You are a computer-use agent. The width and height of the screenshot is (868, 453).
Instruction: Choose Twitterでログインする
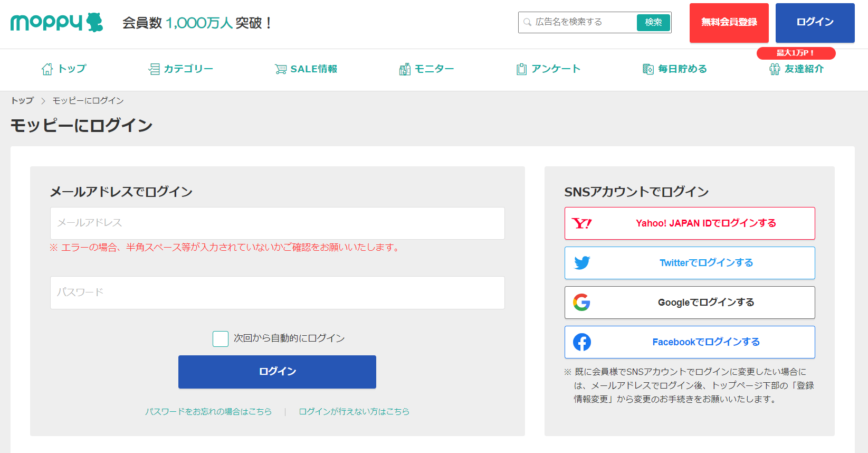tap(690, 263)
